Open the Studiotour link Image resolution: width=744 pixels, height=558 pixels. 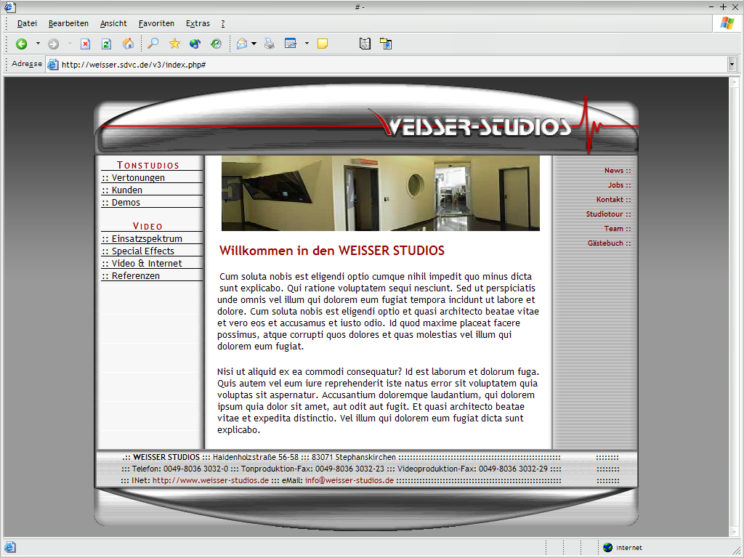608,214
